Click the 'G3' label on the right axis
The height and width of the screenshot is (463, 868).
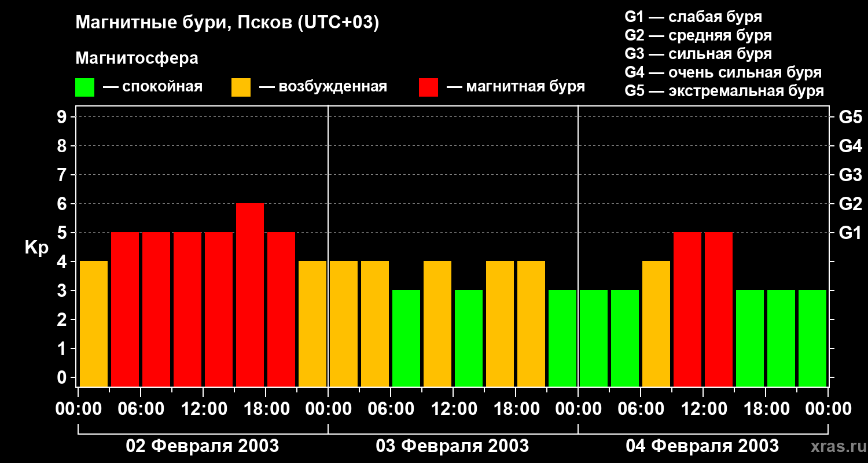[x=850, y=175]
